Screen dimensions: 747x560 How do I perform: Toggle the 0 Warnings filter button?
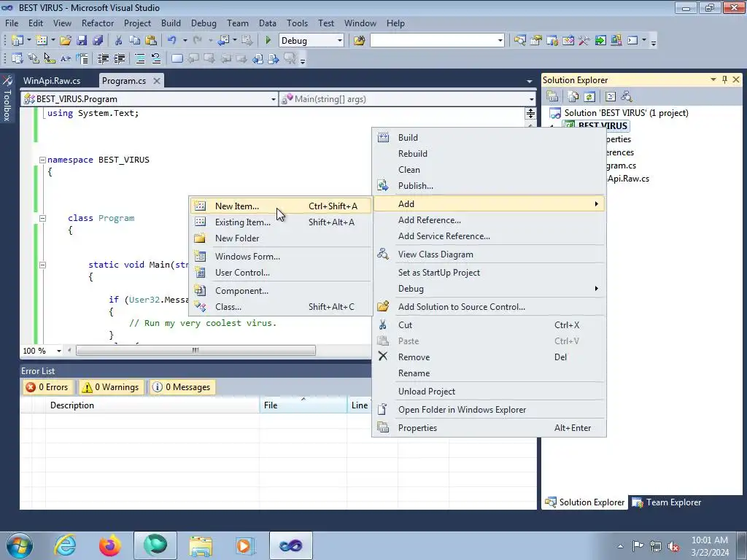click(111, 387)
